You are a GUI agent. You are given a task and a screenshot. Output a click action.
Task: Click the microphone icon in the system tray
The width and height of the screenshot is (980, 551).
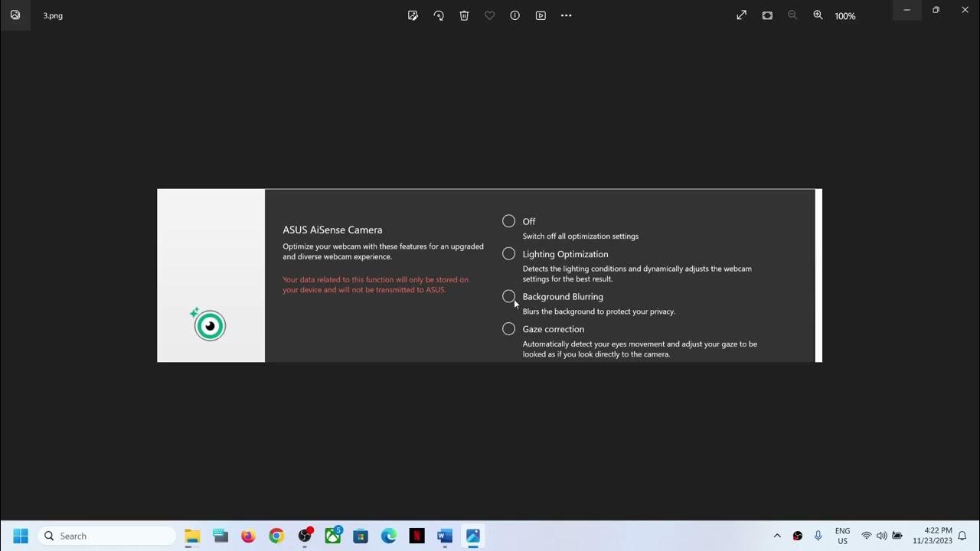(x=818, y=536)
